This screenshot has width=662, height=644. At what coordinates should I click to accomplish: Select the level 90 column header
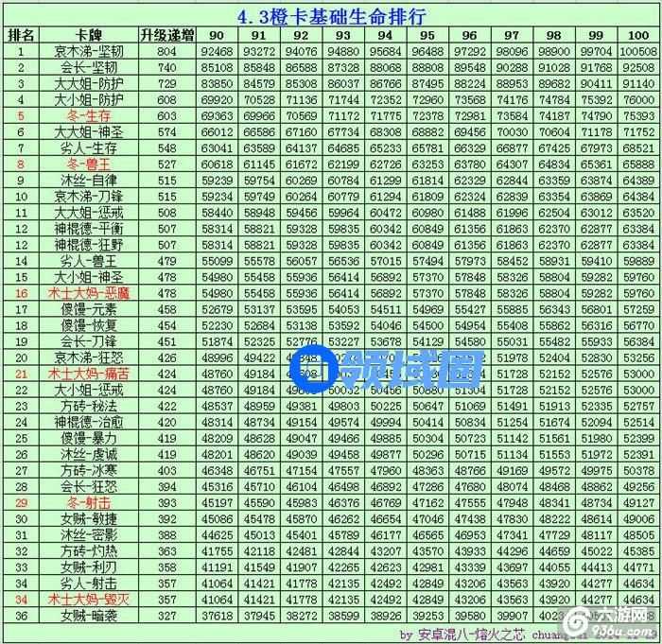218,34
